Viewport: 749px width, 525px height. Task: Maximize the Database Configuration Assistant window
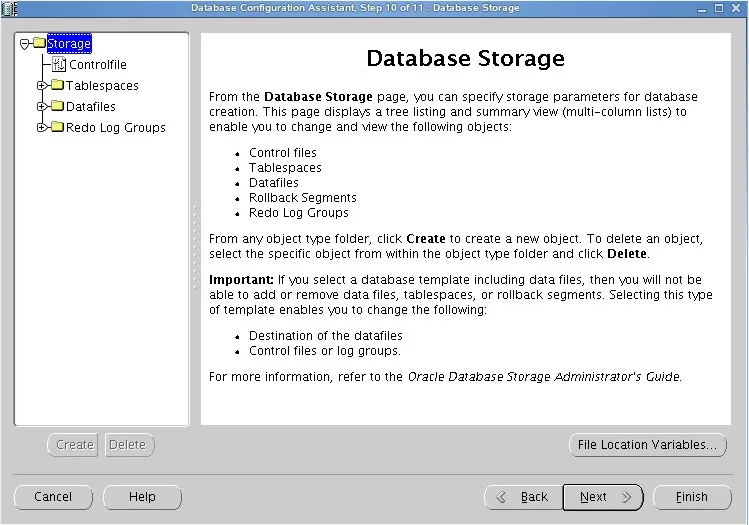click(x=718, y=8)
